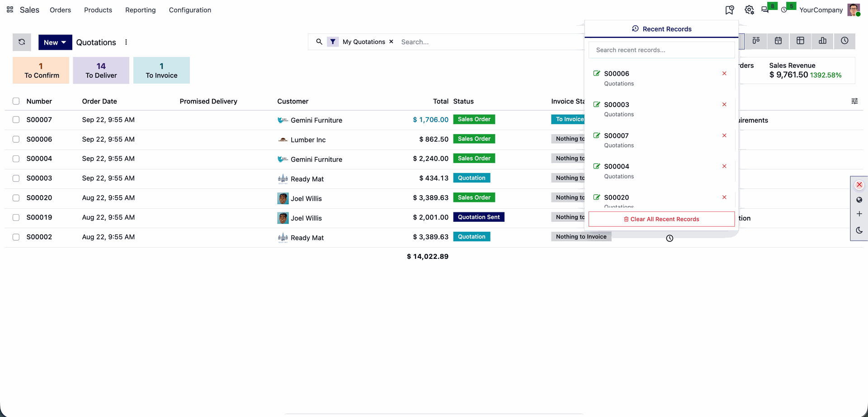Open the Orders menu
Viewport: 868px width, 417px height.
click(x=60, y=10)
